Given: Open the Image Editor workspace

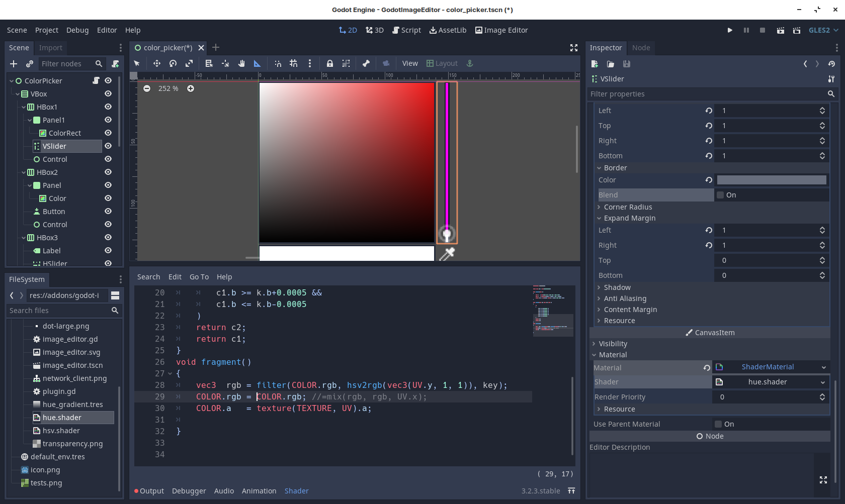Looking at the screenshot, I should [501, 30].
